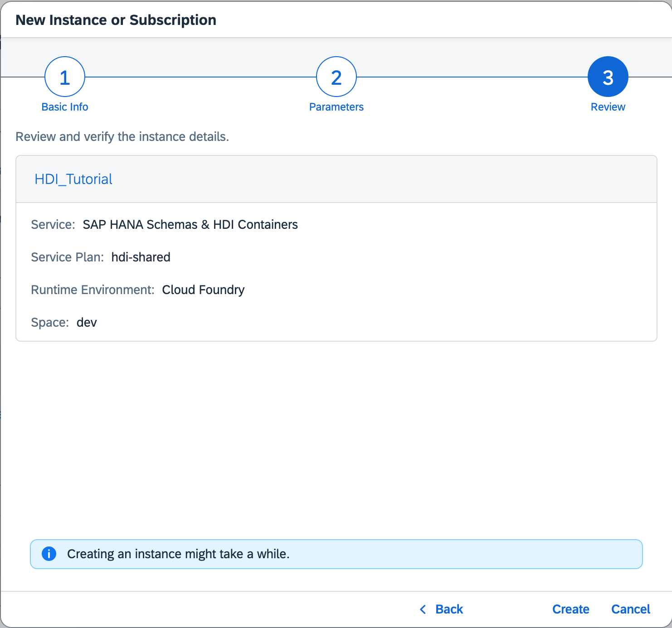This screenshot has width=672, height=628.
Task: Click the Cloud Foundry runtime value
Action: point(203,290)
